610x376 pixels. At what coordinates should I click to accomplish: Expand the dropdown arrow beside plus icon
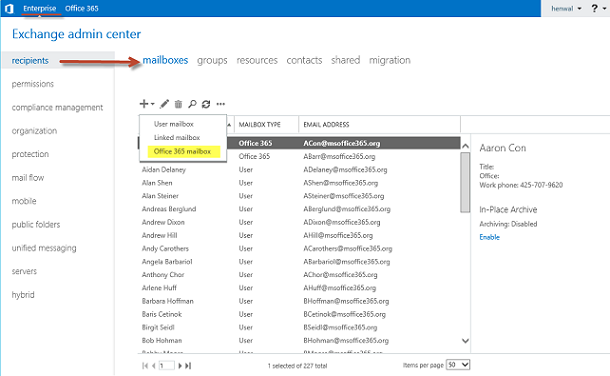click(152, 104)
